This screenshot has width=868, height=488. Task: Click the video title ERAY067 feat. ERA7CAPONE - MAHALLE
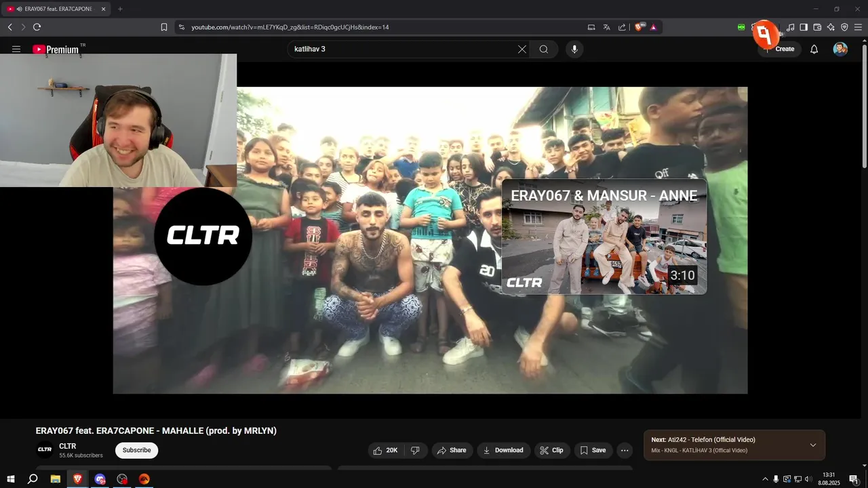click(156, 431)
